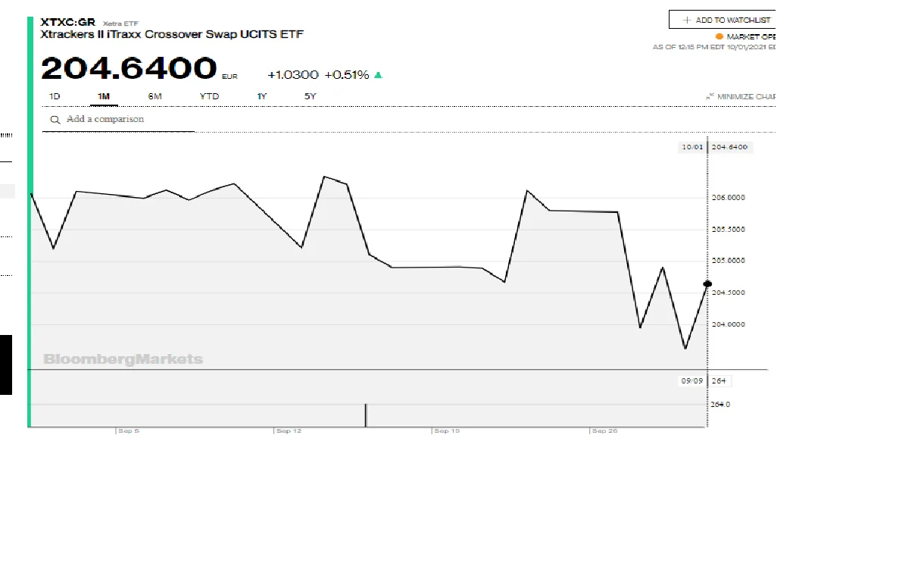Click the magnifier icon beside Add a comparison

click(55, 120)
